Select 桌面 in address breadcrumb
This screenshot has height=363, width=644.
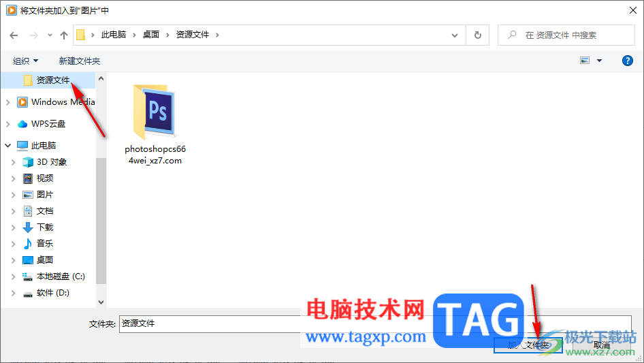150,35
